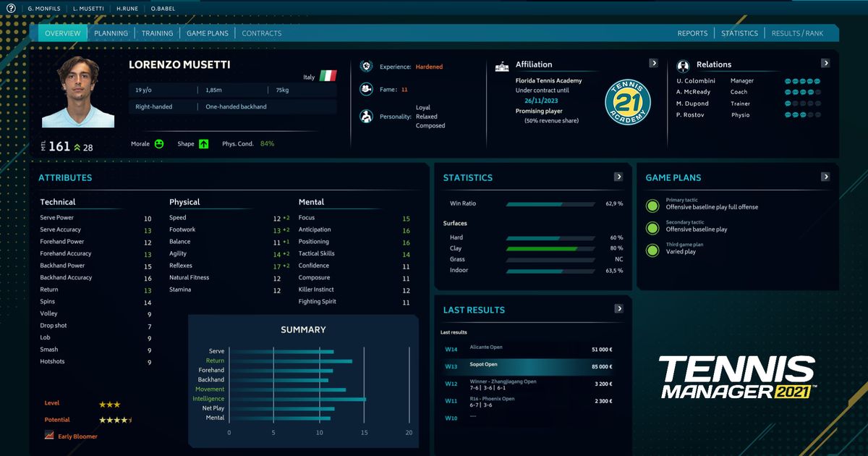Screen dimensions: 868x456
Task: Click the Affiliation building icon
Action: coord(502,67)
